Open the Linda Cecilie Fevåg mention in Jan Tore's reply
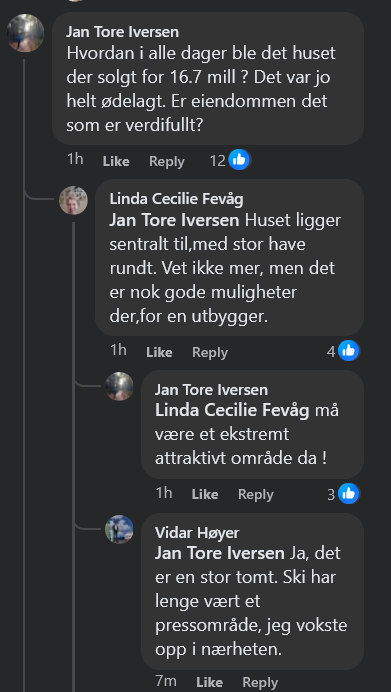 (x=232, y=410)
